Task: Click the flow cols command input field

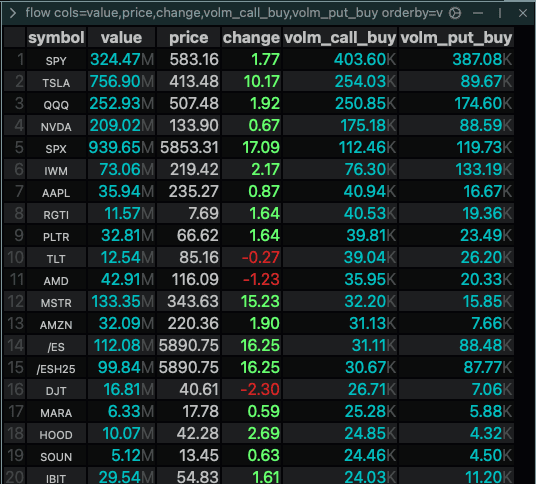Action: click(x=234, y=13)
